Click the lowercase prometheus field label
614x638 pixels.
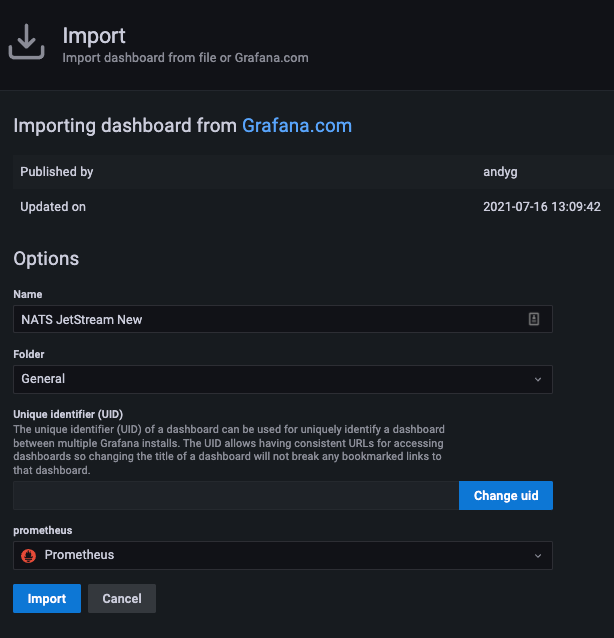click(x=43, y=530)
